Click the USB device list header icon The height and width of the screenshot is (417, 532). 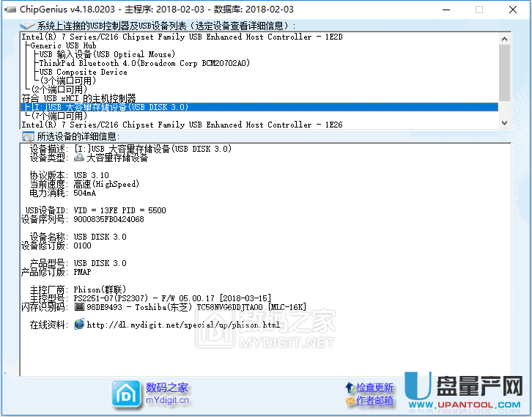(x=28, y=26)
